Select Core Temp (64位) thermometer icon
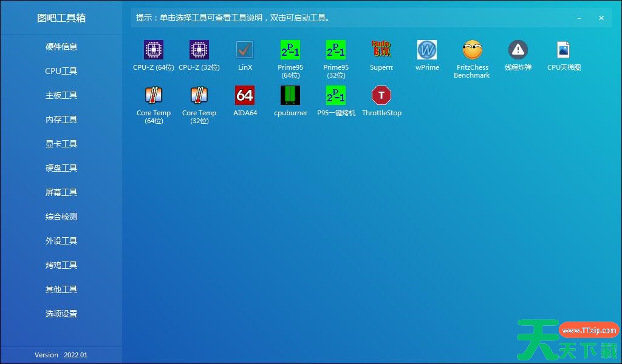 154,95
